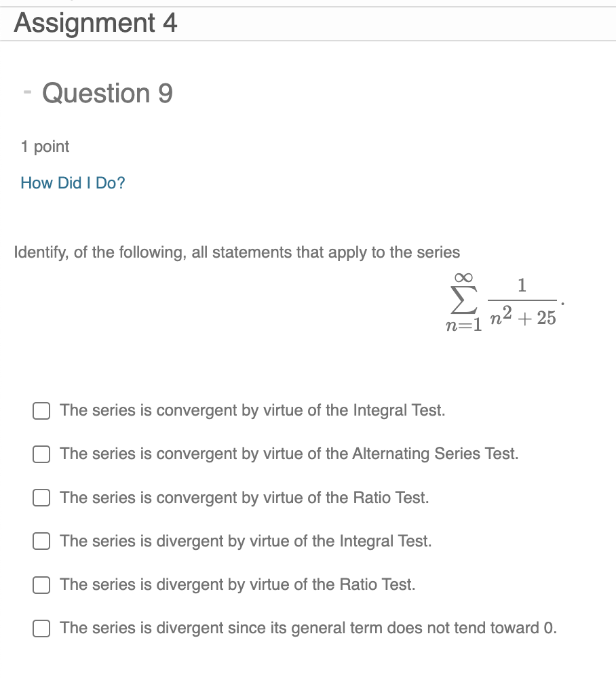This screenshot has height=678, width=616.
Task: Check the Integral Test divergent statement
Action: tap(41, 541)
